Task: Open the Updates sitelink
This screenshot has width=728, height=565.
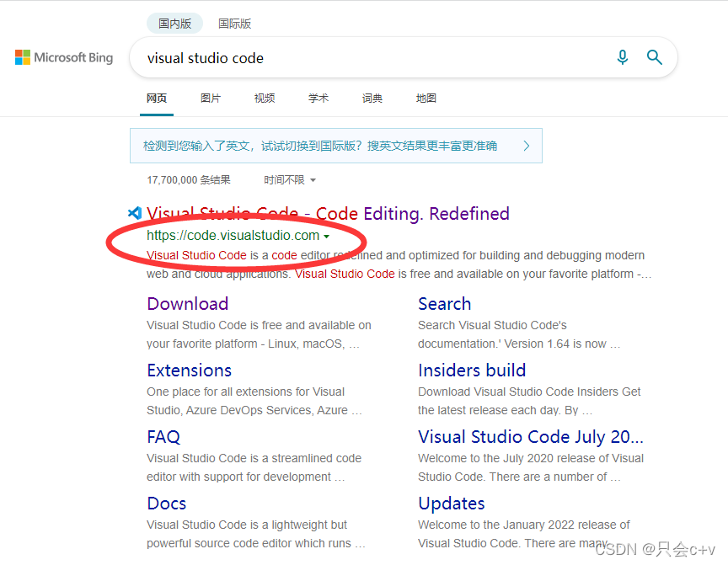Action: point(452,504)
